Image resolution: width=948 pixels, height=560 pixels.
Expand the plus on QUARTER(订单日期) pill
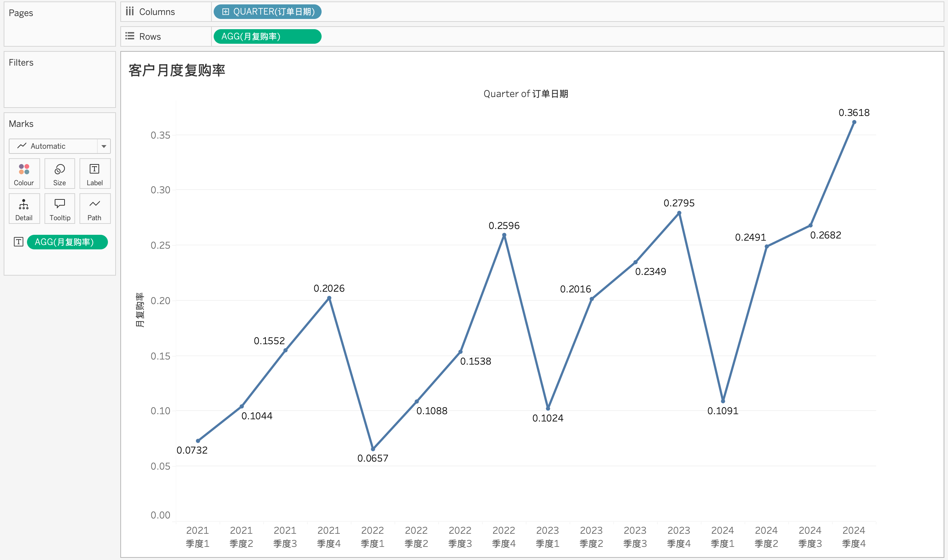click(x=225, y=12)
